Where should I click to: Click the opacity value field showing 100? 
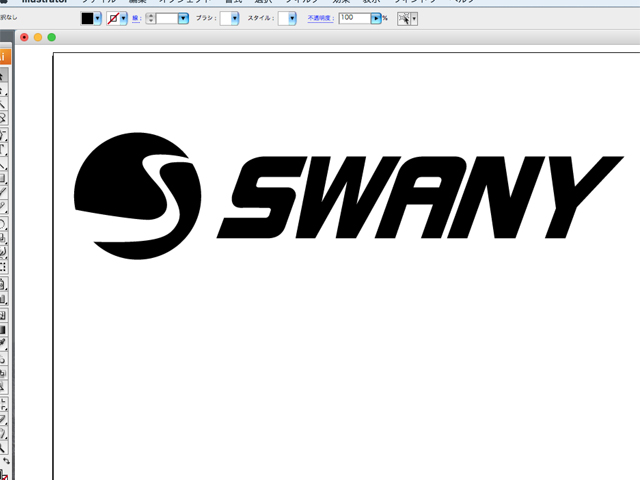354,19
